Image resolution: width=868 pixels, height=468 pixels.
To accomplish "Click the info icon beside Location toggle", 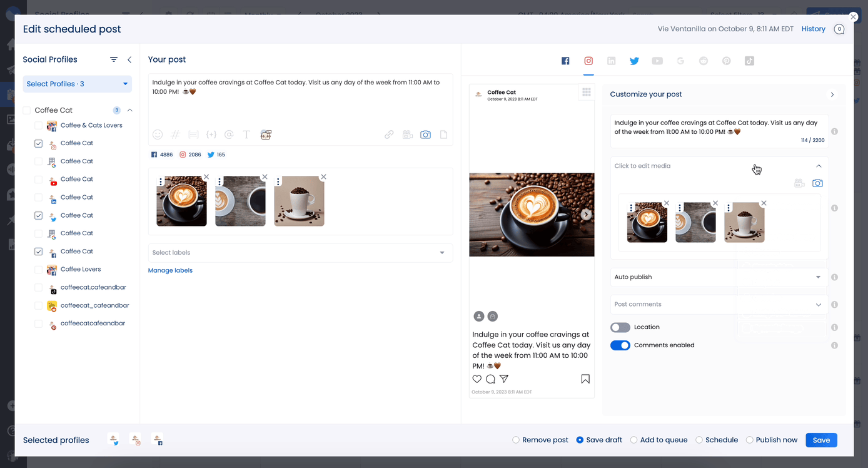I will (x=835, y=327).
